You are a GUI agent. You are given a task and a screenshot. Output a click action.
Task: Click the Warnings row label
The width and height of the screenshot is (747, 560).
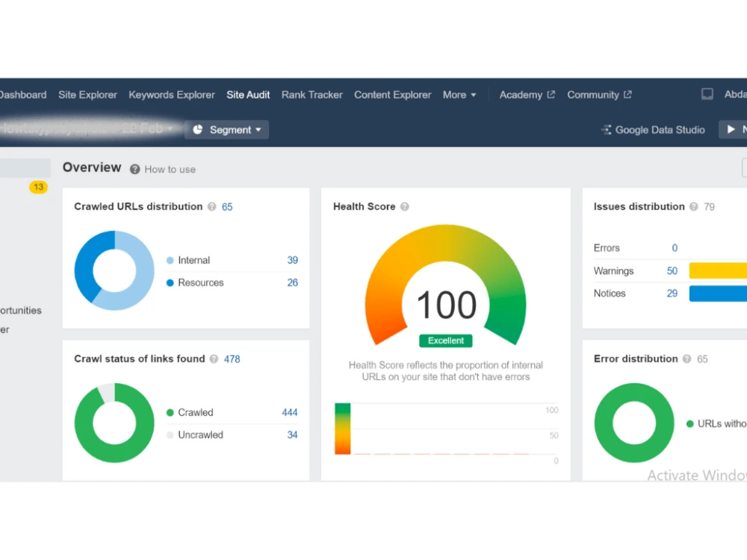[x=613, y=270]
